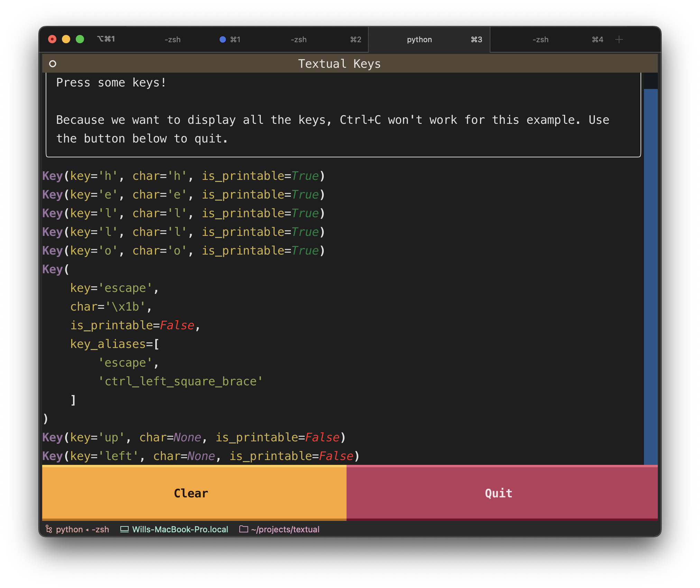The height and width of the screenshot is (588, 700).
Task: Switch to the -zsh tab labeled ⌘1
Action: [173, 40]
